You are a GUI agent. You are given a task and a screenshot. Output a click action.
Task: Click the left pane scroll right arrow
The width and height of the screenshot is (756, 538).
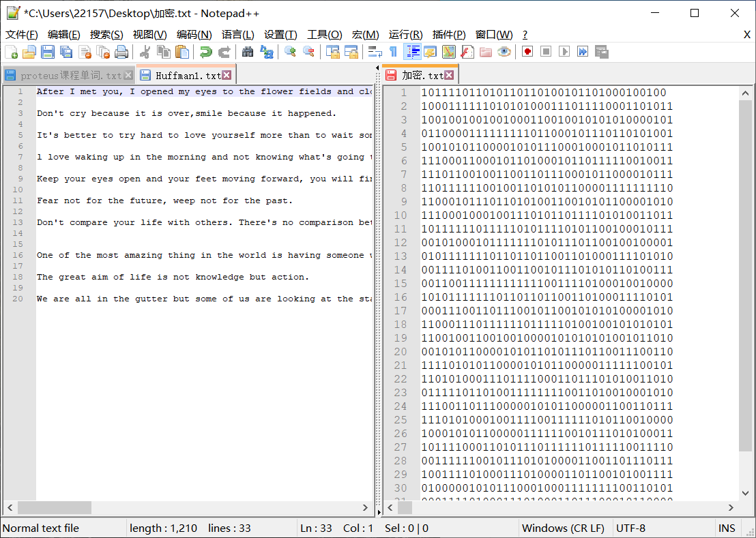click(x=366, y=507)
